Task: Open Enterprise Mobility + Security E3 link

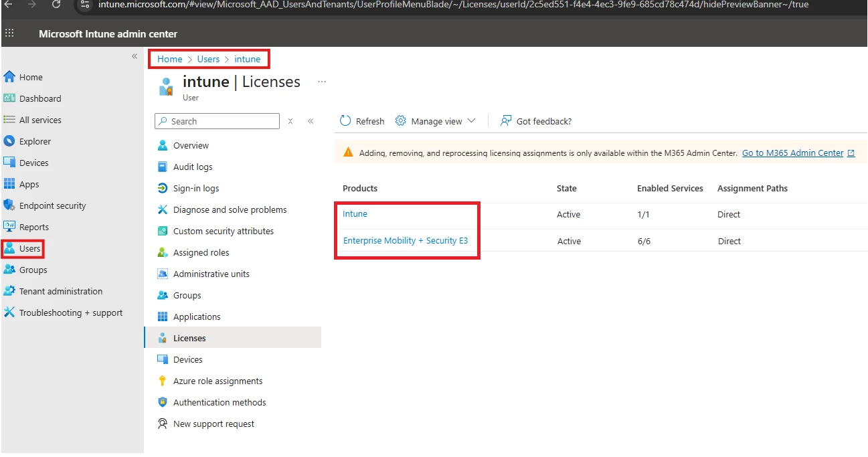Action: click(x=406, y=241)
